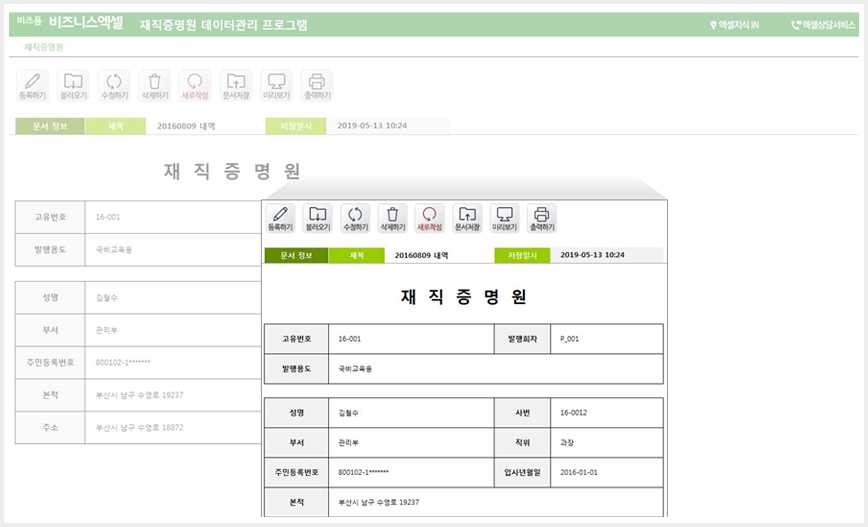
Task: Click 불러오기 load icon in front panel
Action: (x=318, y=218)
